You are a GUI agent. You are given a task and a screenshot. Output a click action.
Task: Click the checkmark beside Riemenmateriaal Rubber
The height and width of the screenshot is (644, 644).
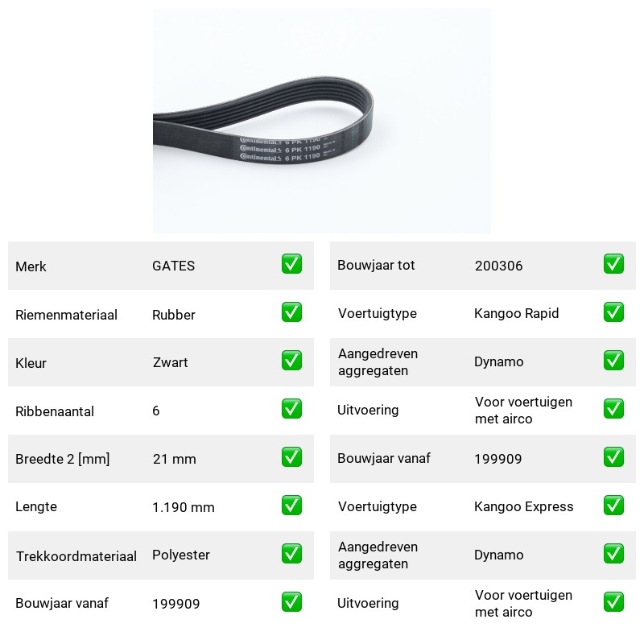click(291, 312)
